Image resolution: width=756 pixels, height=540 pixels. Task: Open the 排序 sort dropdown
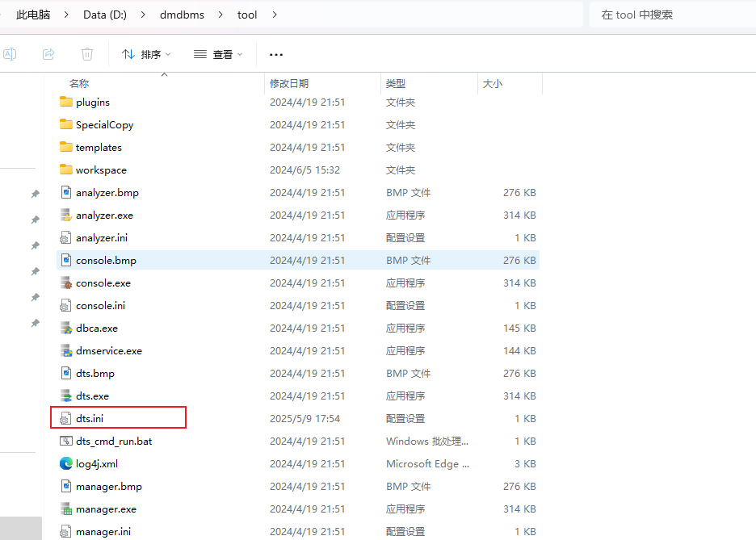[145, 53]
